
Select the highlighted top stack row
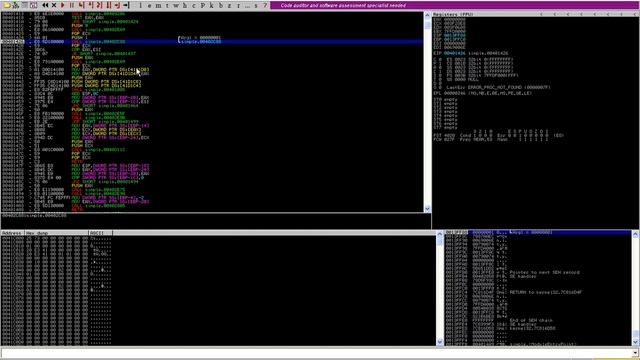pyautogui.click(x=538, y=232)
